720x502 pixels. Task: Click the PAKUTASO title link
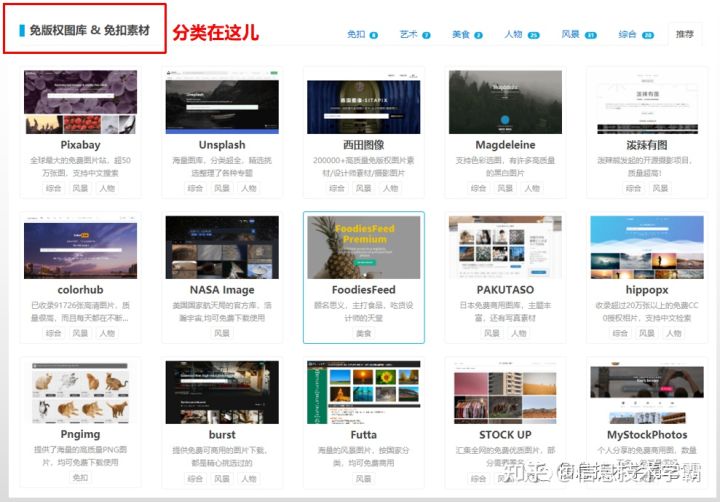[x=505, y=290]
